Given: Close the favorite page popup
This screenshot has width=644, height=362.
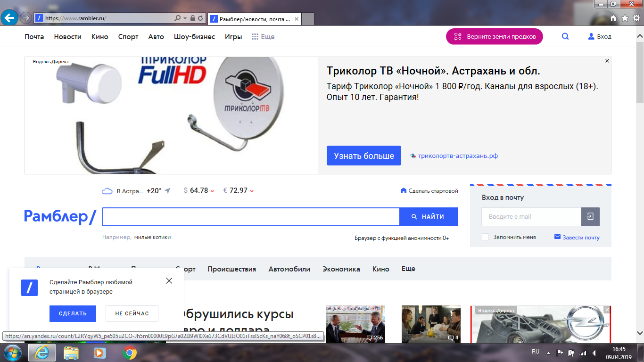Looking at the screenshot, I should click(x=169, y=280).
